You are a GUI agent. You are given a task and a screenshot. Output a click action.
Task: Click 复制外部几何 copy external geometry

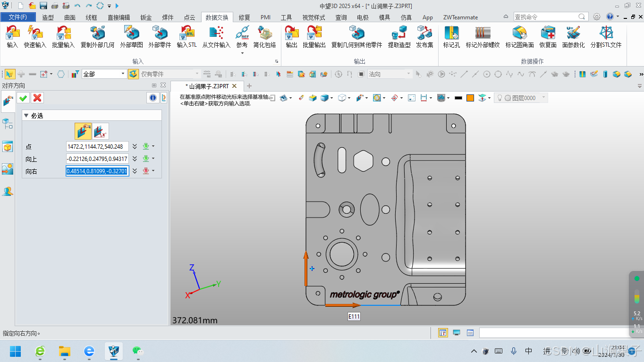click(97, 37)
